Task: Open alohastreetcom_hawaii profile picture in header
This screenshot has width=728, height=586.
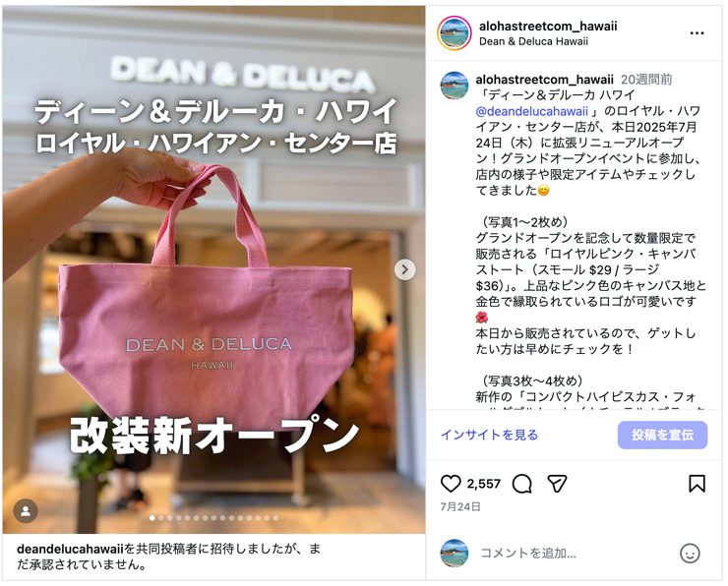Action: [454, 33]
